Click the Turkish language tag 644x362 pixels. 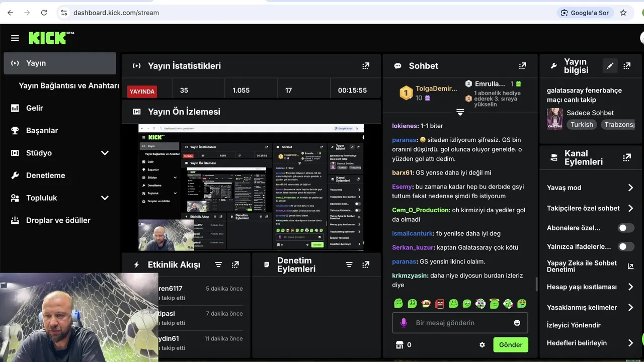pos(582,125)
